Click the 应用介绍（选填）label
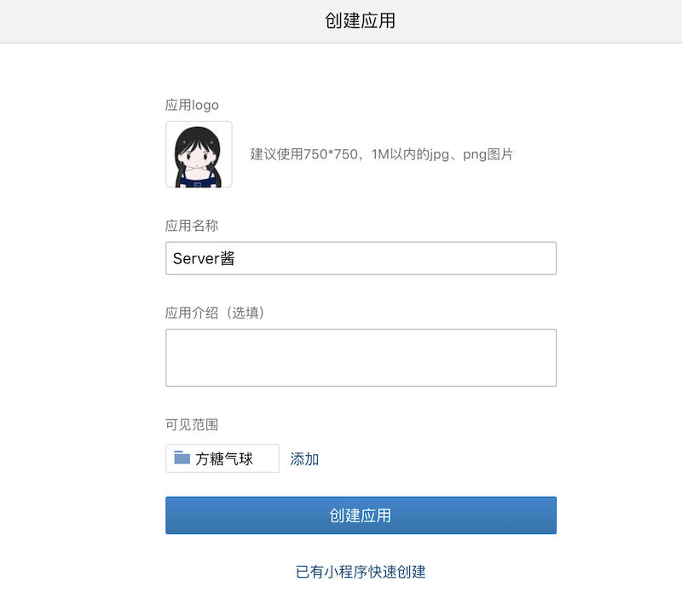The height and width of the screenshot is (616, 682). pos(215,313)
